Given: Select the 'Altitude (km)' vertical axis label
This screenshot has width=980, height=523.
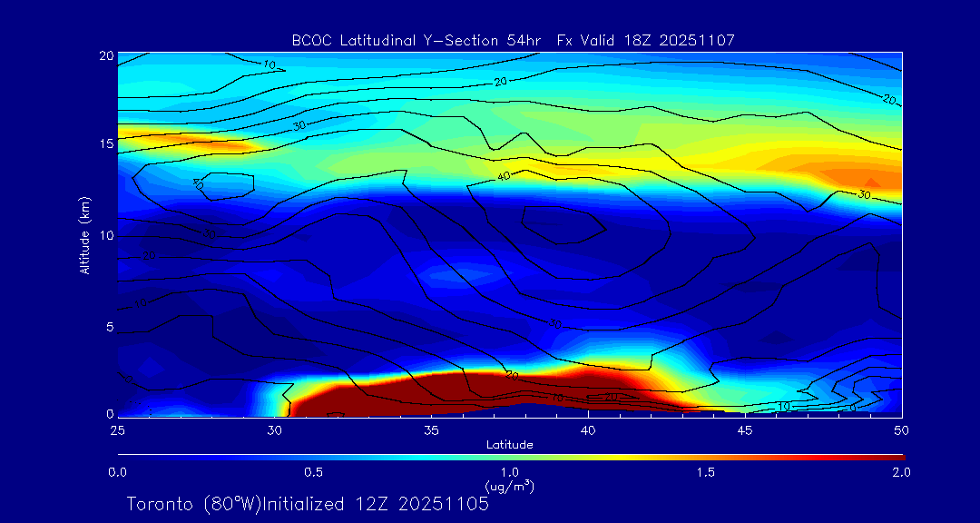Looking at the screenshot, I should click(x=83, y=235).
